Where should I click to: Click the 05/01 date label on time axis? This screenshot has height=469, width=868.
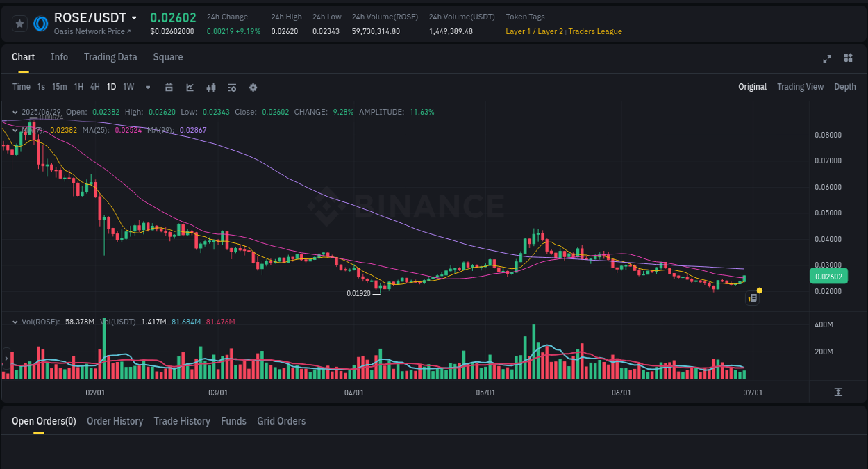pos(485,393)
